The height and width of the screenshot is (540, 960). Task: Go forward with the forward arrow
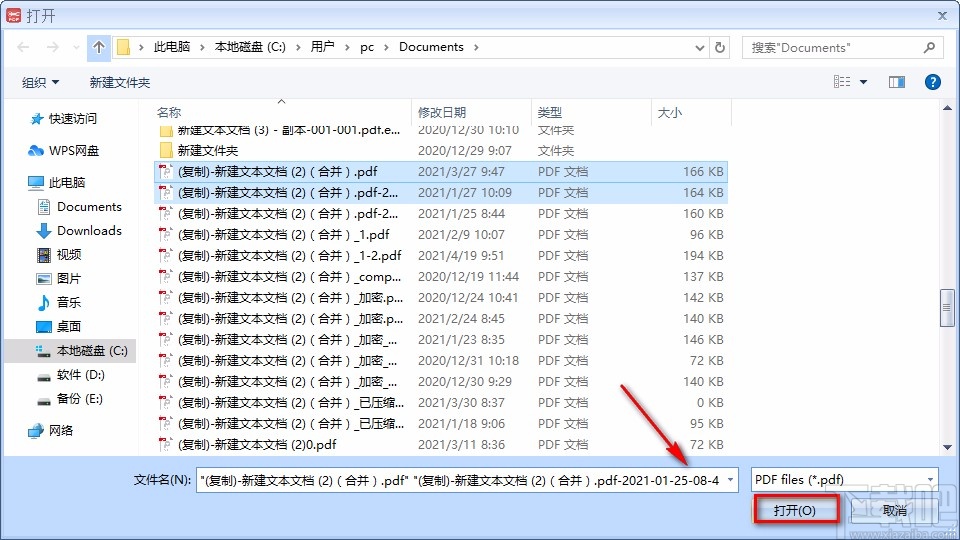[x=53, y=47]
